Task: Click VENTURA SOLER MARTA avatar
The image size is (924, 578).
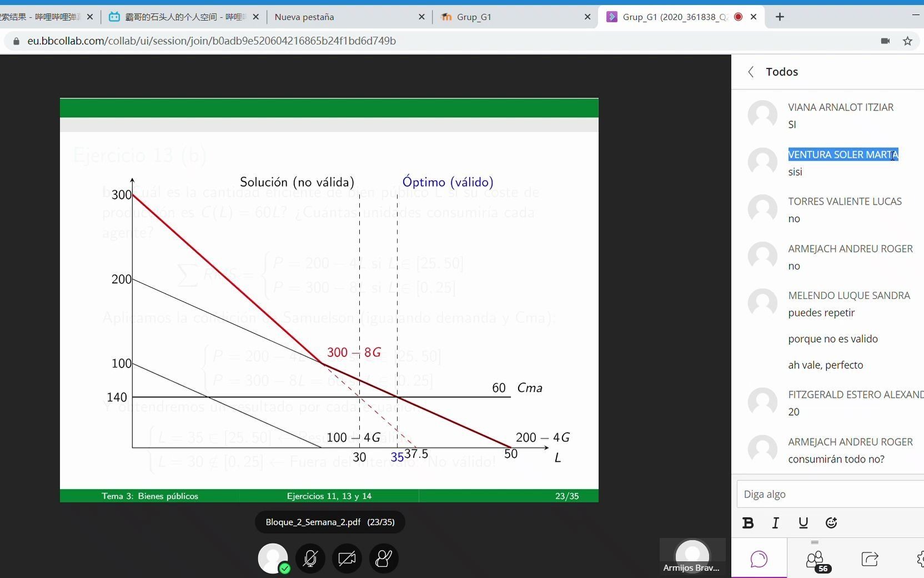Action: click(x=762, y=162)
